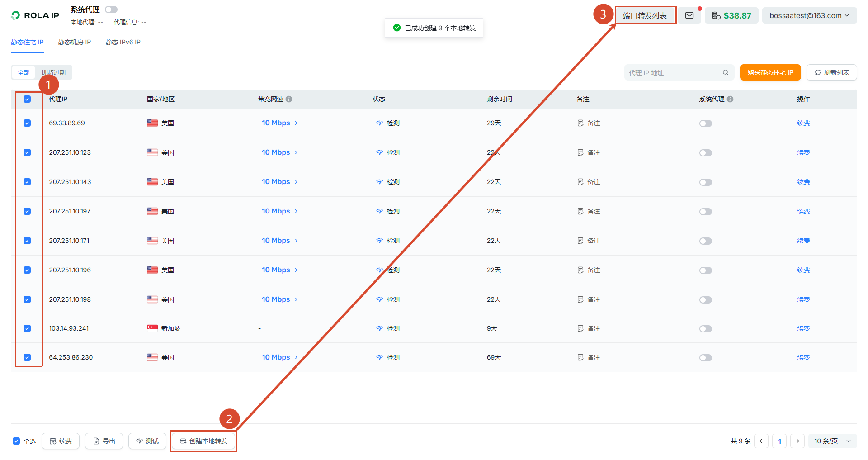Open the 10 条/页 page size dropdown

pos(832,441)
